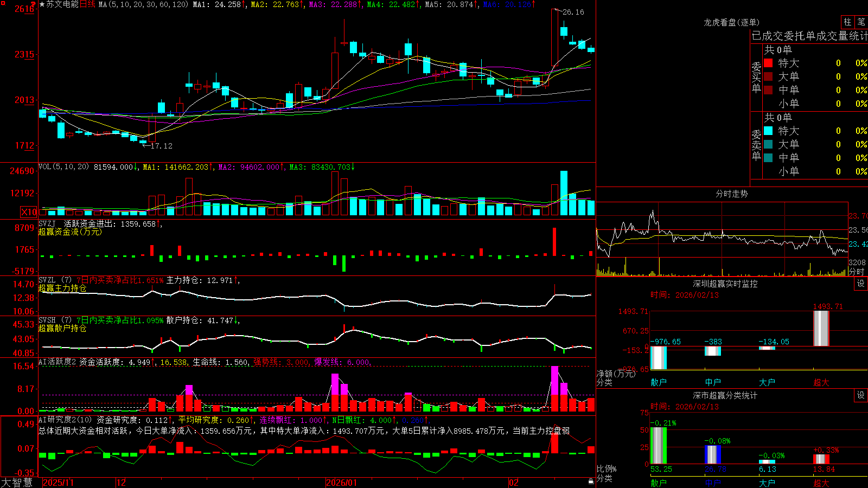
Task: Click the MA6: 20.126 value
Action: [509, 4]
